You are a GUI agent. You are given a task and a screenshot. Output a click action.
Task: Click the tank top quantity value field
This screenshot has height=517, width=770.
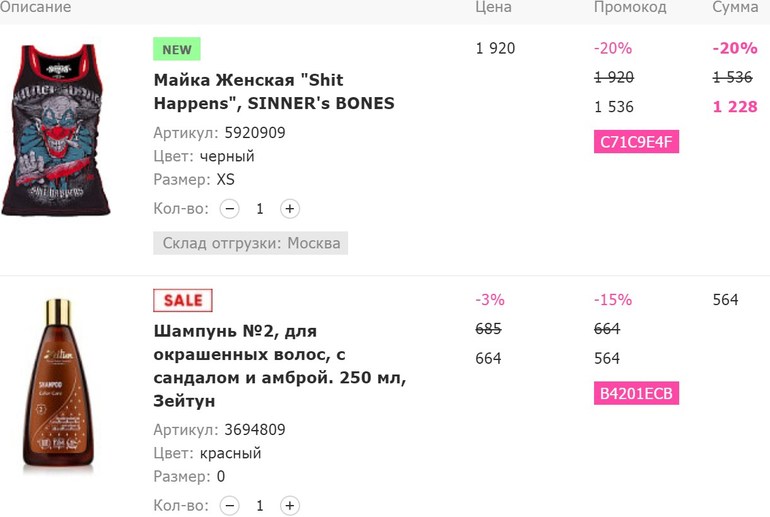(260, 209)
